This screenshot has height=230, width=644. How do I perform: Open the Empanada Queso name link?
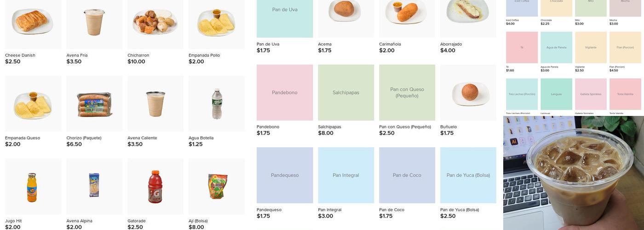pyautogui.click(x=23, y=138)
